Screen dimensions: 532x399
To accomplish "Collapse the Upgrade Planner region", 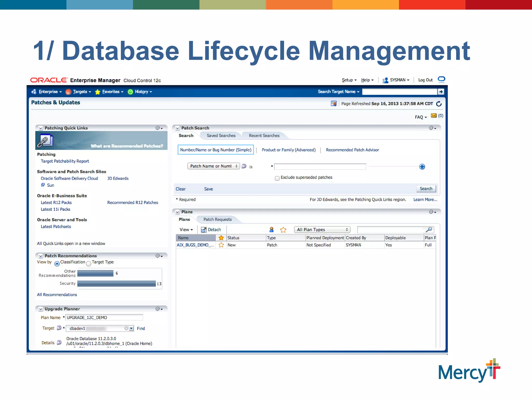I will pos(41,309).
